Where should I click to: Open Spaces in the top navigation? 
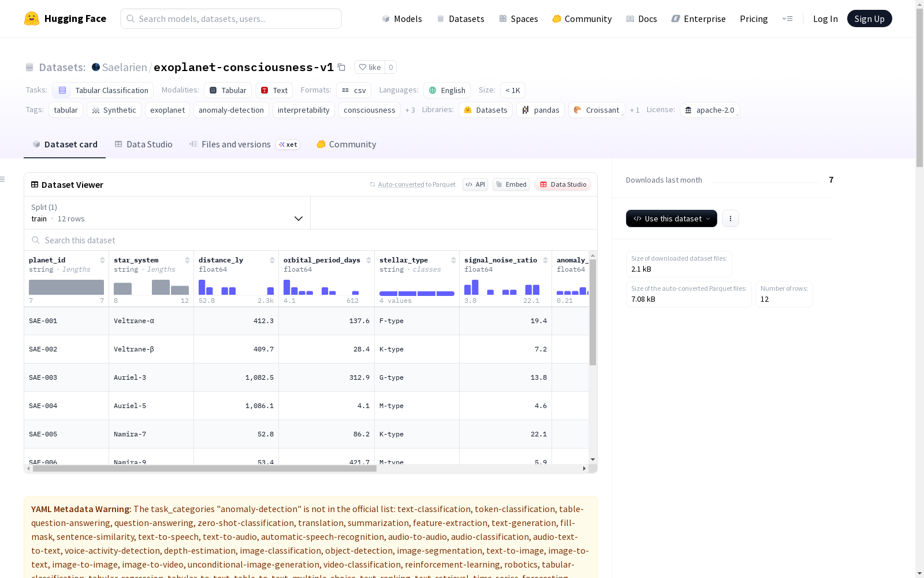[x=518, y=18]
